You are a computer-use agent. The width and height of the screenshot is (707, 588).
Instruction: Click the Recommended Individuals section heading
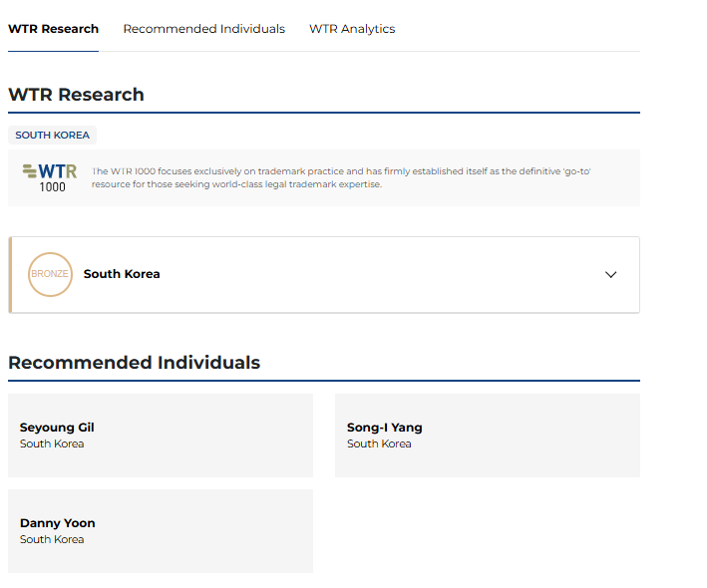click(134, 363)
